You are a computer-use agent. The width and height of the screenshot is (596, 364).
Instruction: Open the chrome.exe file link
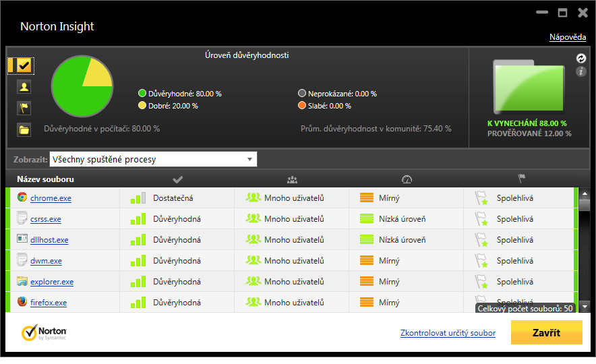[51, 198]
